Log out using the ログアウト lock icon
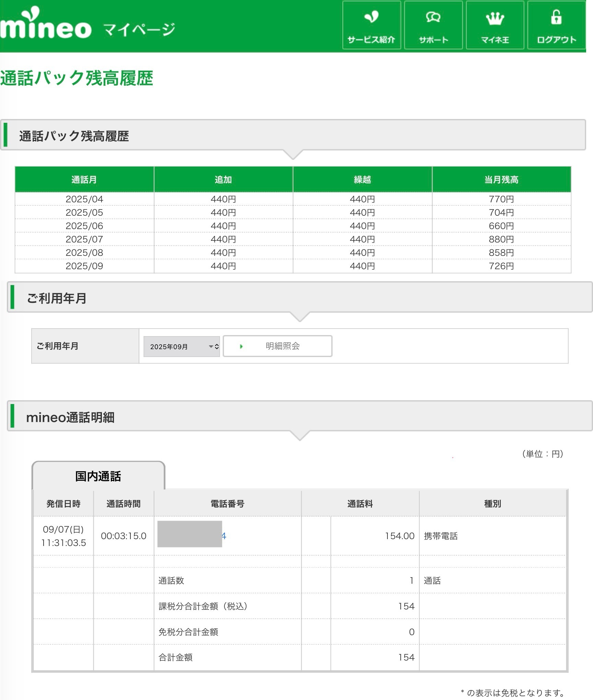 (x=556, y=18)
